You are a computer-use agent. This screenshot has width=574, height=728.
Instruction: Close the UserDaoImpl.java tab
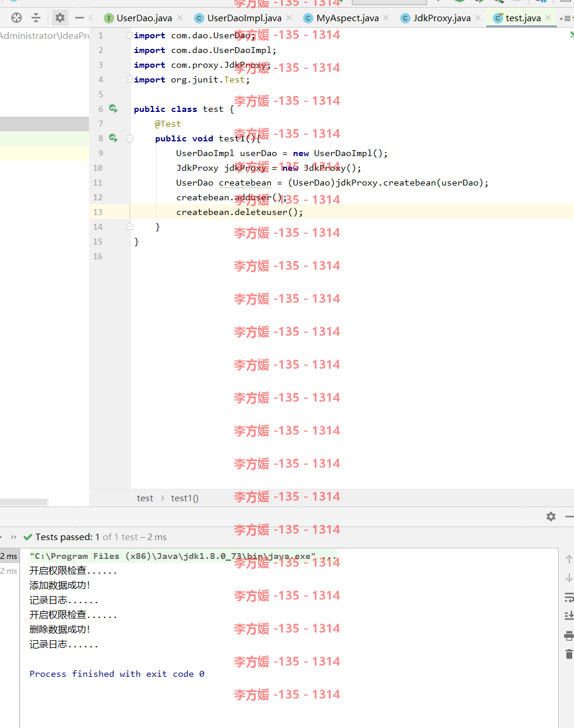(x=289, y=18)
